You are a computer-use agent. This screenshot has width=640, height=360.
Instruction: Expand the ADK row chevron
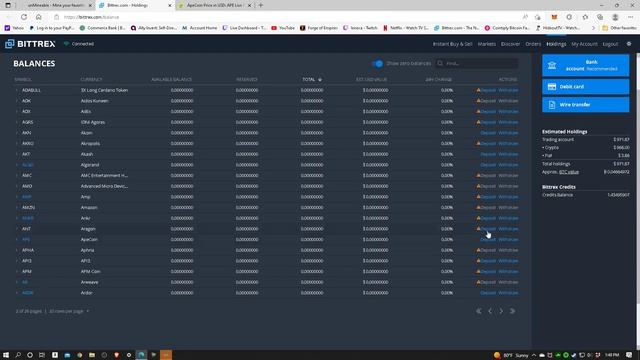pos(17,101)
